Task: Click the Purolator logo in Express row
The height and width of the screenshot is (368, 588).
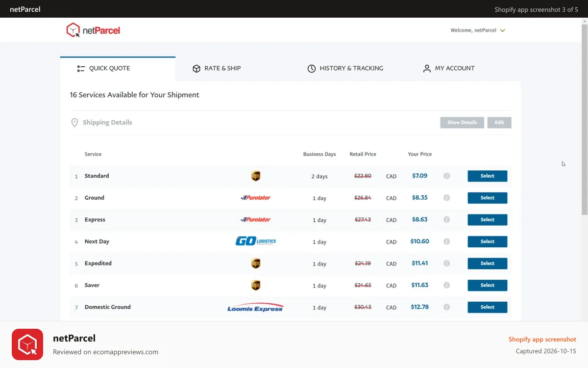Action: click(256, 220)
